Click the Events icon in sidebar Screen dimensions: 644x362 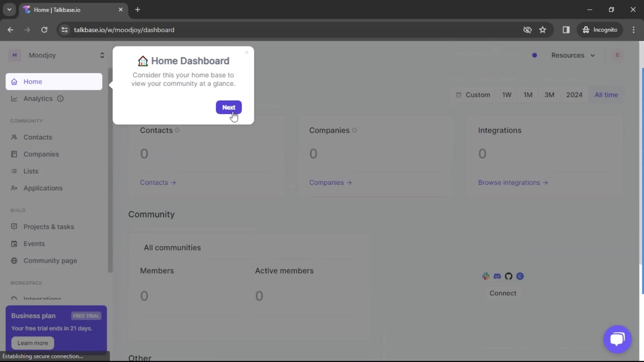14,243
